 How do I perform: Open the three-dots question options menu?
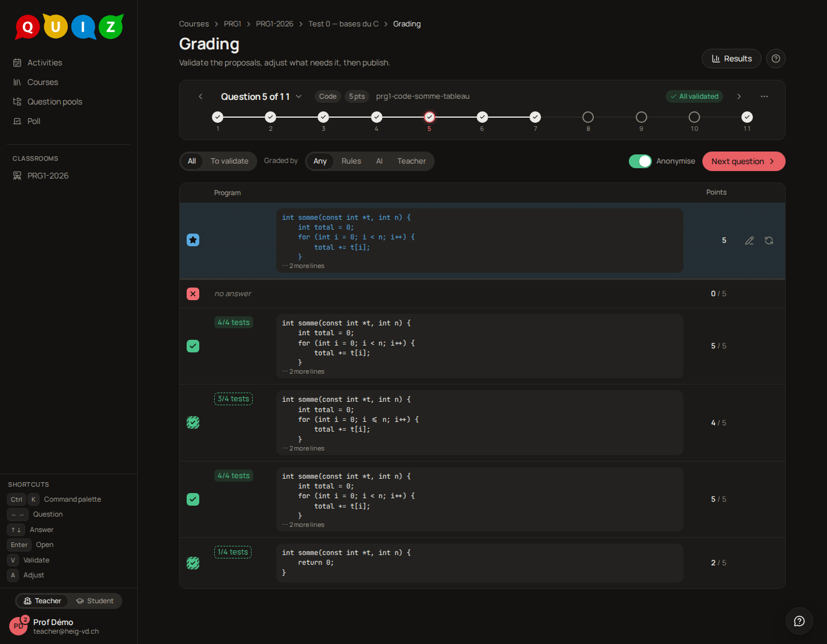pyautogui.click(x=764, y=96)
